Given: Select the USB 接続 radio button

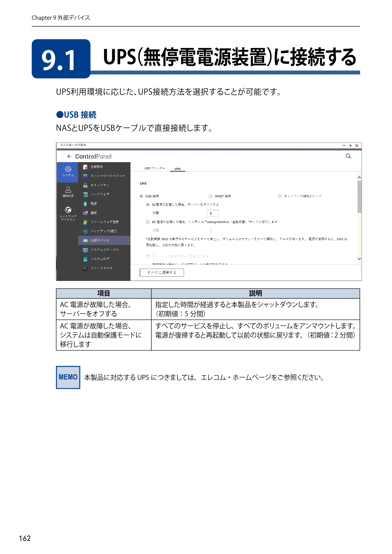Looking at the screenshot, I should point(141,196).
